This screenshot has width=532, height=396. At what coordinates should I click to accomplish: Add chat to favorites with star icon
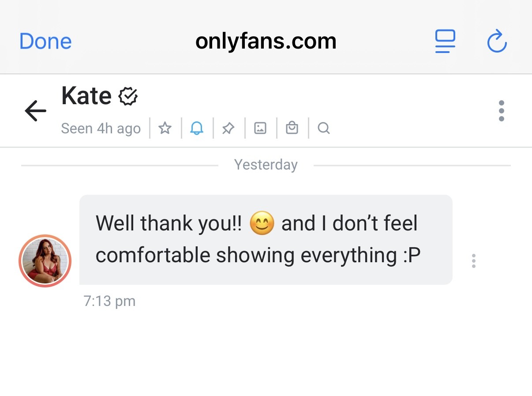tap(165, 128)
